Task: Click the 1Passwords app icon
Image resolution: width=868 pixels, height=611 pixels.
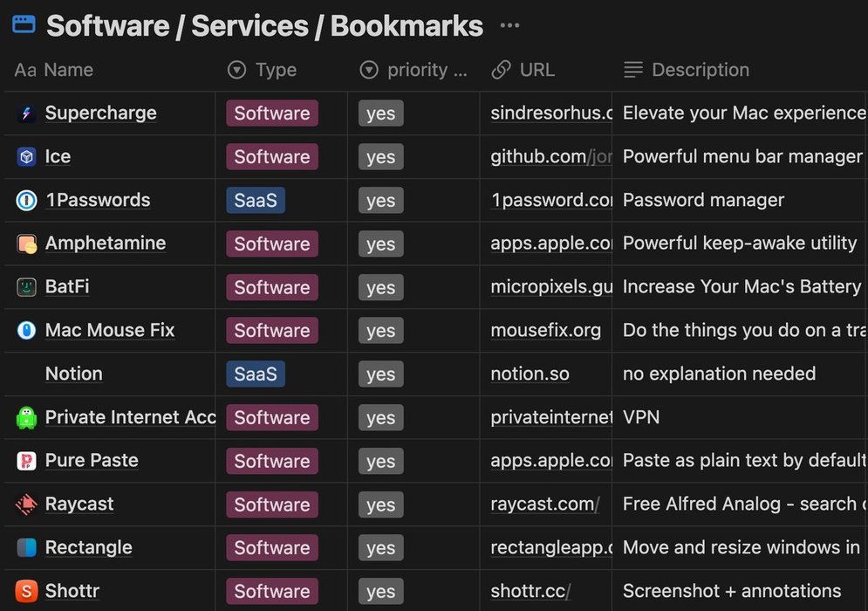Action: click(26, 200)
